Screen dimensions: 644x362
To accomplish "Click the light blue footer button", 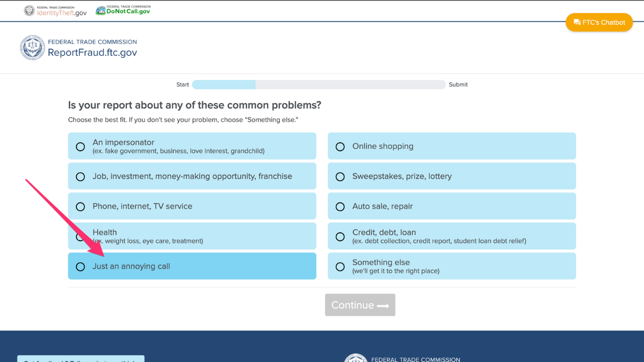I will (x=80, y=359).
